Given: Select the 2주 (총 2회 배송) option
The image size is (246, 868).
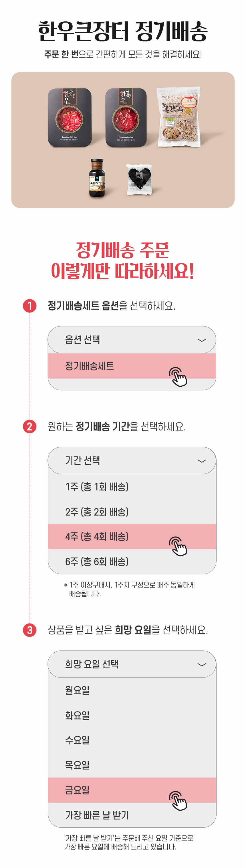Looking at the screenshot, I should coord(97,512).
